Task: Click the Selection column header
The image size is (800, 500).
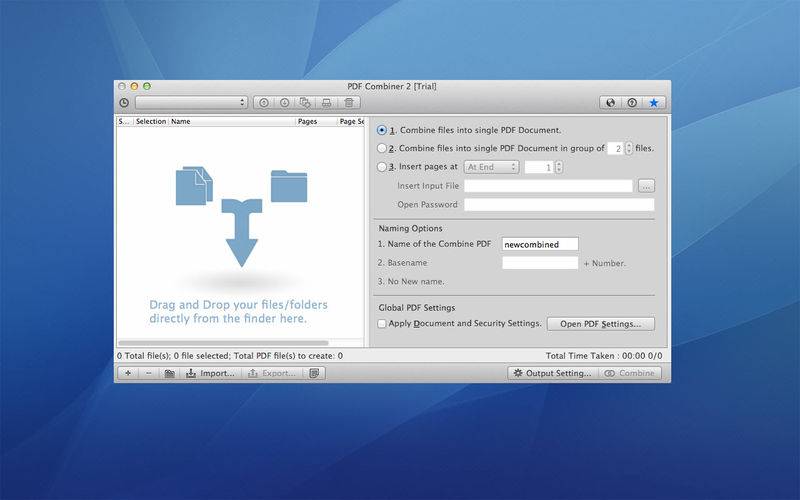Action: click(x=151, y=121)
